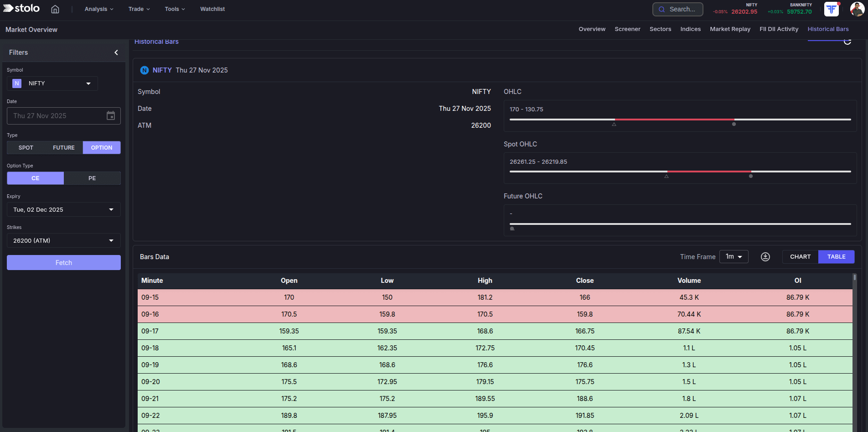
Task: Click the notification app icon near the avatar
Action: click(x=831, y=9)
